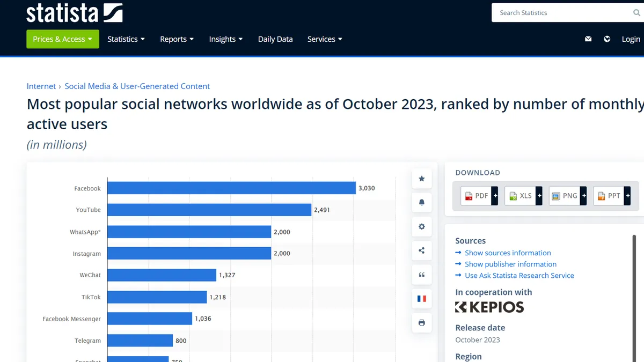
Task: Click the star favorite icon
Action: tap(422, 179)
